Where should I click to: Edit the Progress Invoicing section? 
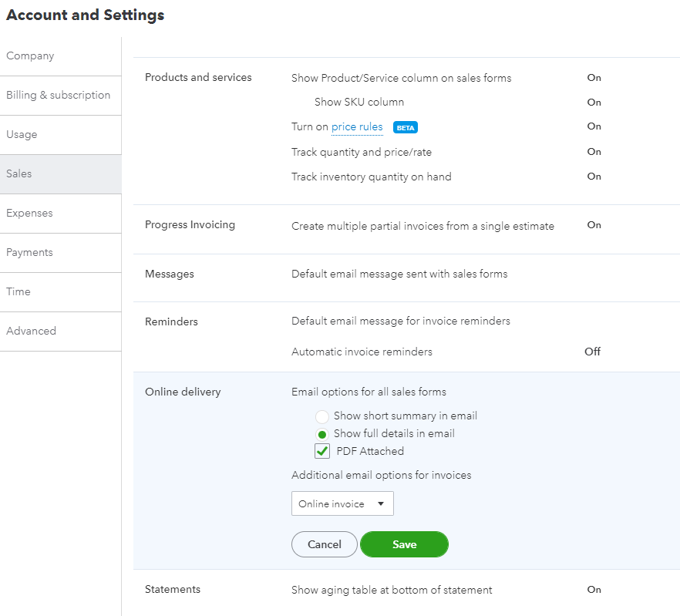pyautogui.click(x=190, y=225)
